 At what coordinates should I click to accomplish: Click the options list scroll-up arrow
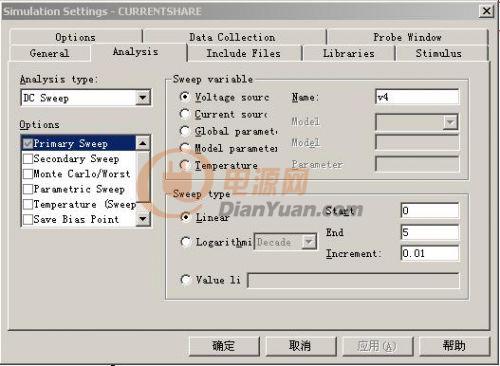[143, 143]
